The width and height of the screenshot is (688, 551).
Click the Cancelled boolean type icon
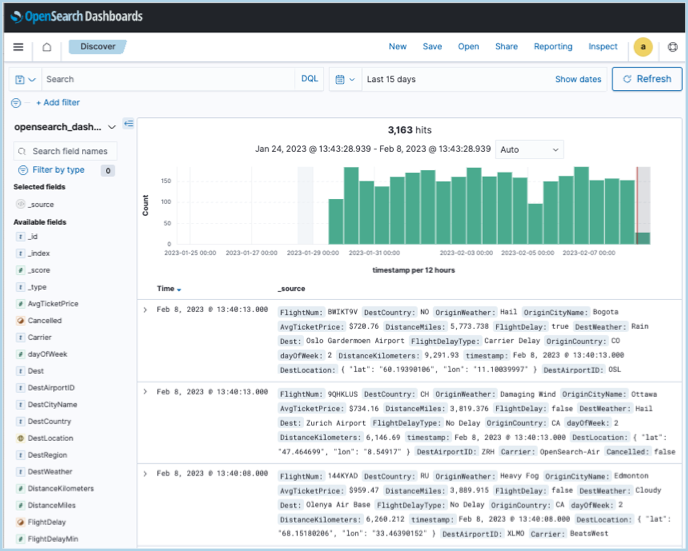(20, 321)
